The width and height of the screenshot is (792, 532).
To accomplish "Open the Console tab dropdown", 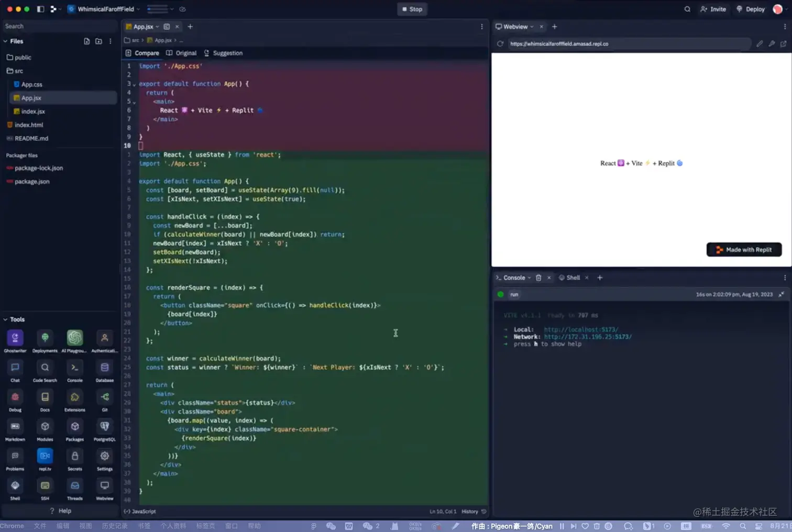I will (x=529, y=278).
